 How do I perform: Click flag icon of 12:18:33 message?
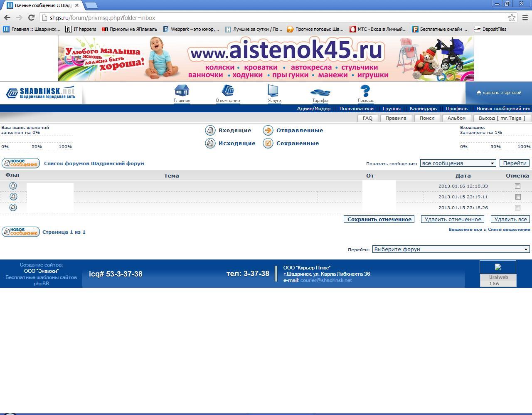coord(13,186)
